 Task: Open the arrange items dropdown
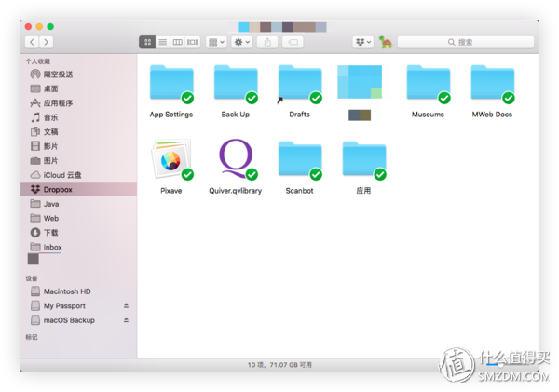tap(216, 43)
